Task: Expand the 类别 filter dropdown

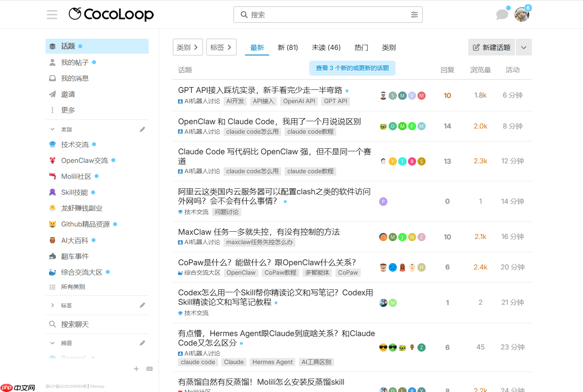Action: (x=188, y=47)
